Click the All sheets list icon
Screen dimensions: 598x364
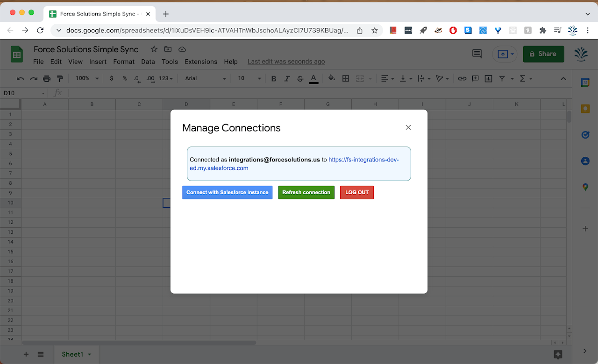tap(41, 354)
